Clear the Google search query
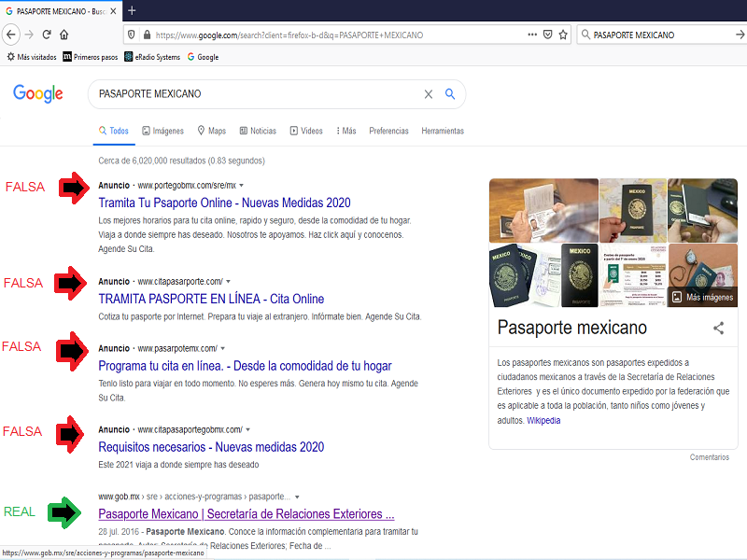Image resolution: width=747 pixels, height=560 pixels. (x=429, y=94)
